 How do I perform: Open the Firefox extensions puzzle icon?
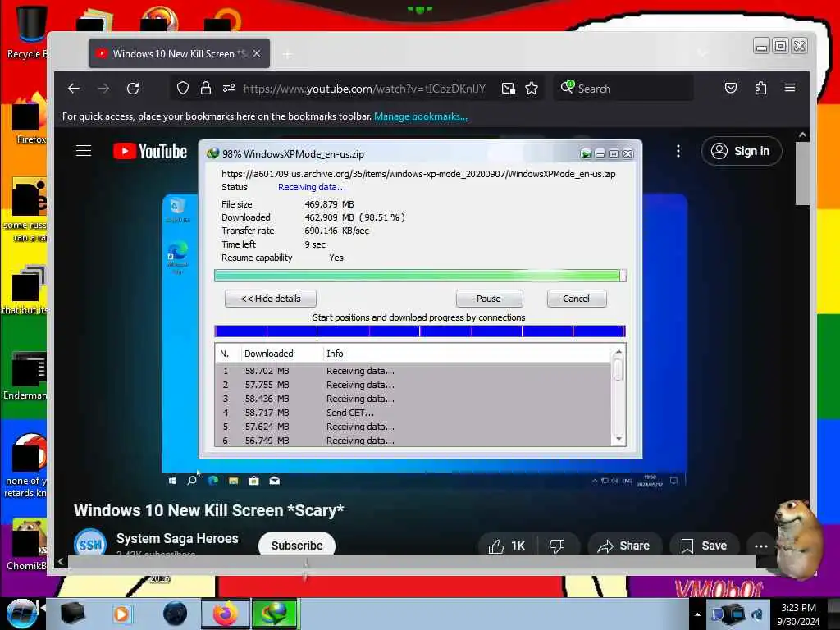click(x=760, y=88)
